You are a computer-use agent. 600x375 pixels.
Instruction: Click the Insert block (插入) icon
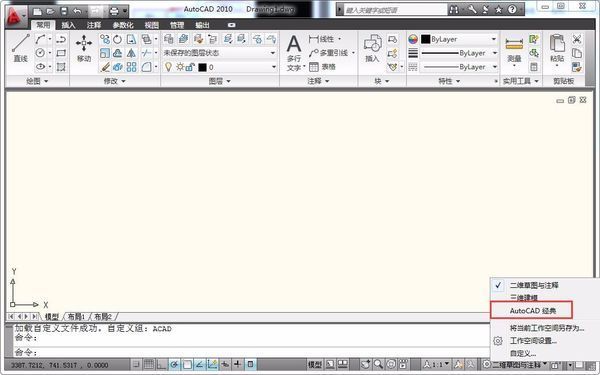372,48
